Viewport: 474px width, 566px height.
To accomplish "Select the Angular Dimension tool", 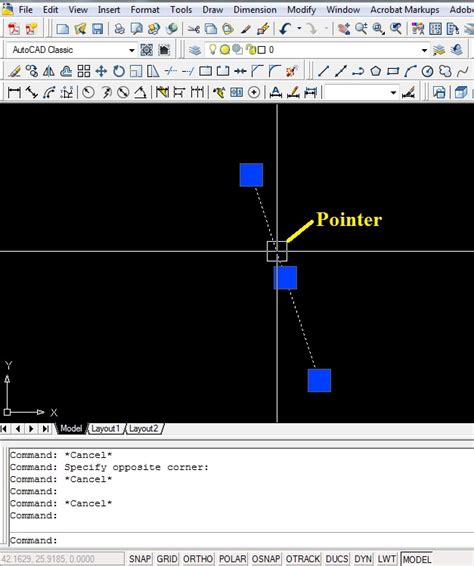I will pyautogui.click(x=140, y=92).
